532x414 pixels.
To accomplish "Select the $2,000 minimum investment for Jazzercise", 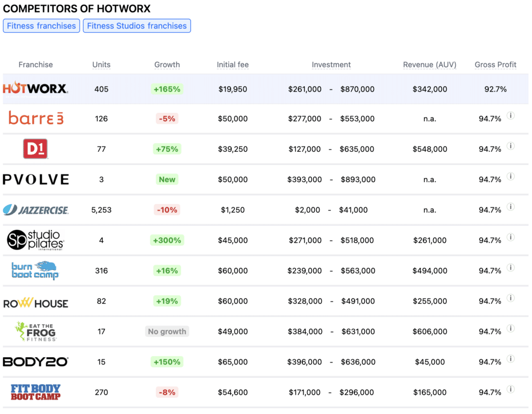I will [x=308, y=210].
